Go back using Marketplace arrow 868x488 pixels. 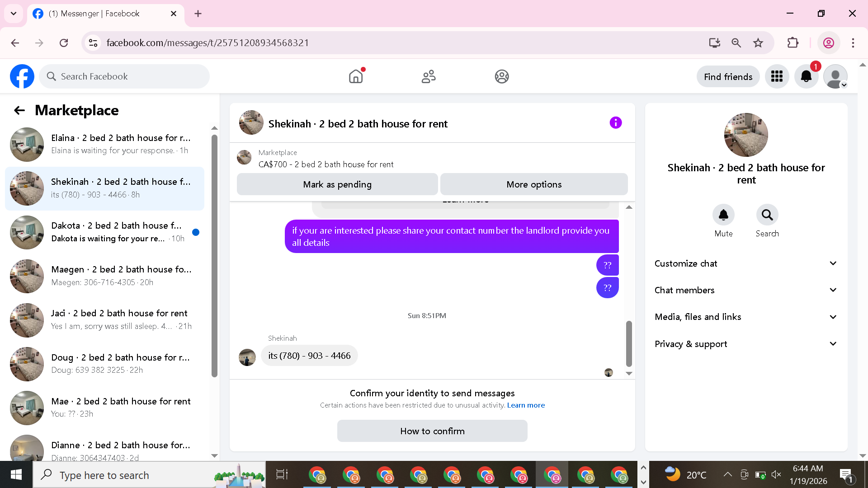[x=19, y=110]
